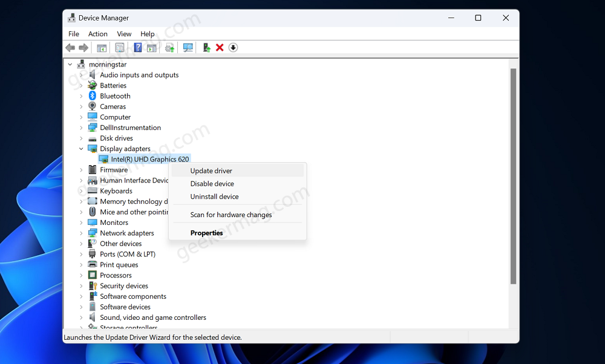Click the Security devices key icon

pos(93,286)
